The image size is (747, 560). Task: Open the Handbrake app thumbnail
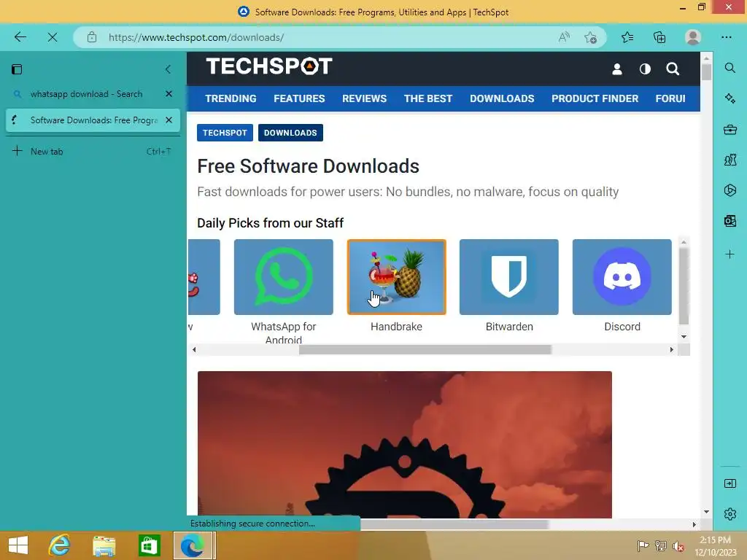(x=397, y=277)
